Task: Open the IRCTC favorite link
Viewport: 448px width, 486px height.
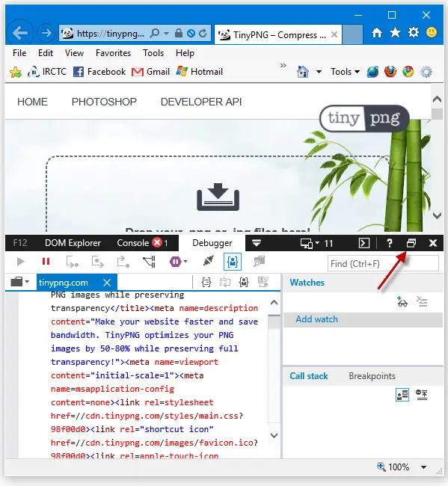Action: pos(47,72)
